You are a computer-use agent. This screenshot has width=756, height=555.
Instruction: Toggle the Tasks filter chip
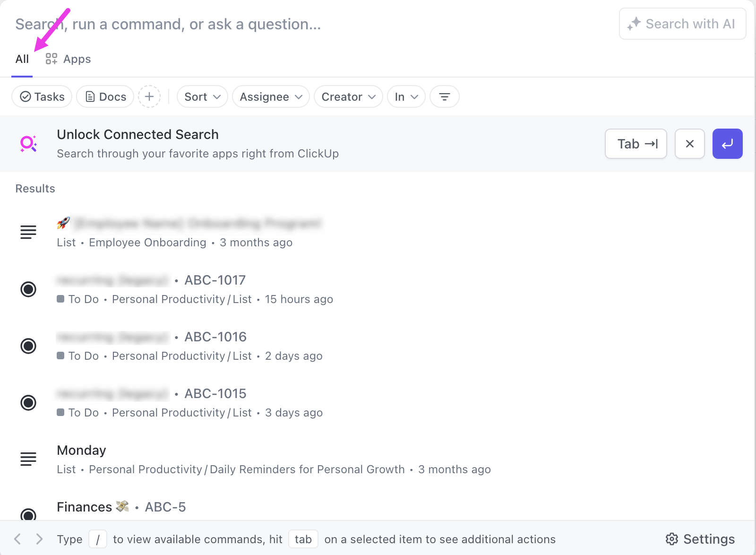(42, 96)
